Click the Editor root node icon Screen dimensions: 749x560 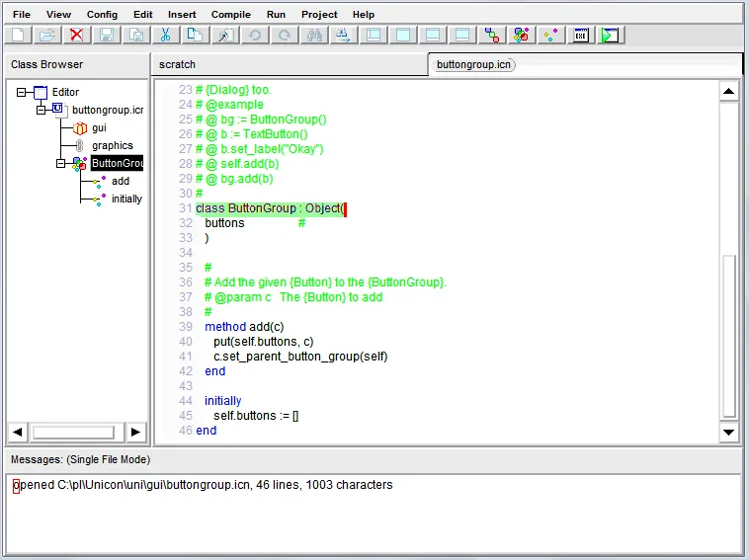tap(41, 92)
